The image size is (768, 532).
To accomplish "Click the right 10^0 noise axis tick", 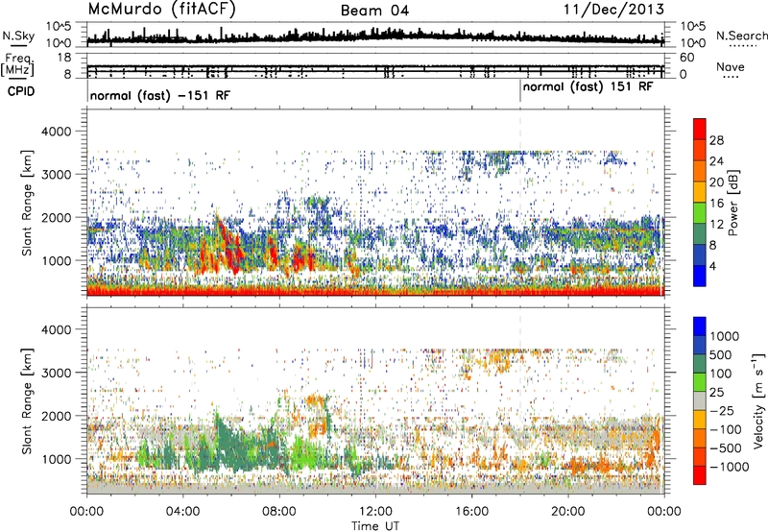I will coord(692,43).
